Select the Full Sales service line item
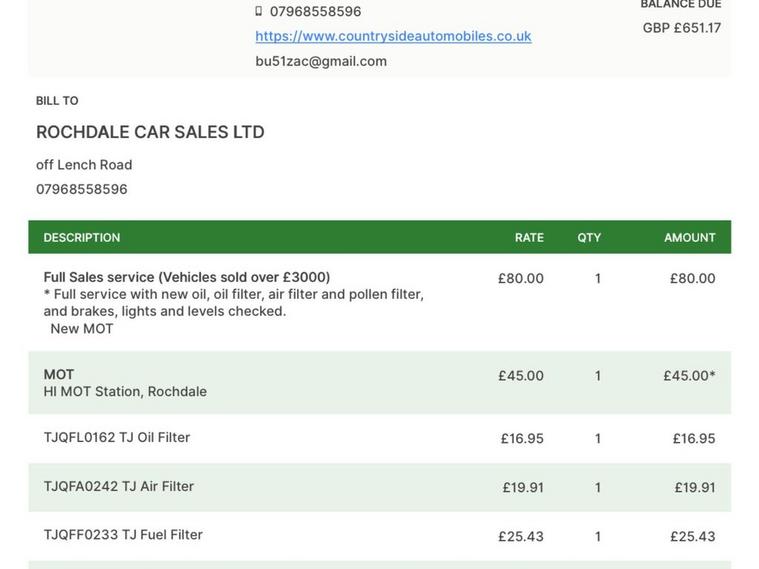The height and width of the screenshot is (569, 759). point(380,303)
